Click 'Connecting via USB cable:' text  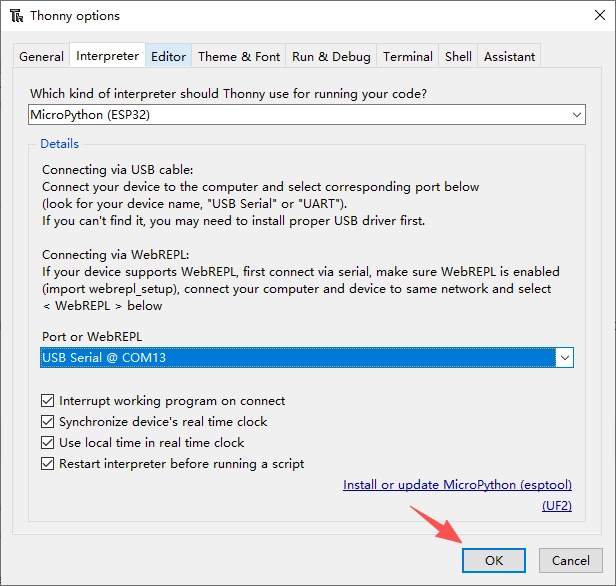[x=117, y=170]
